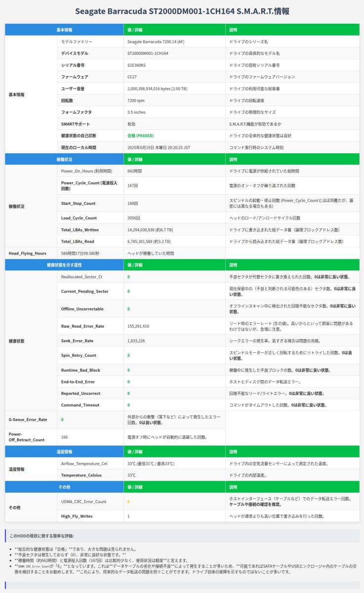Select the 'Airflow_Temperature_Cel' attribute name
This screenshot has width=364, height=593.
pos(84,464)
